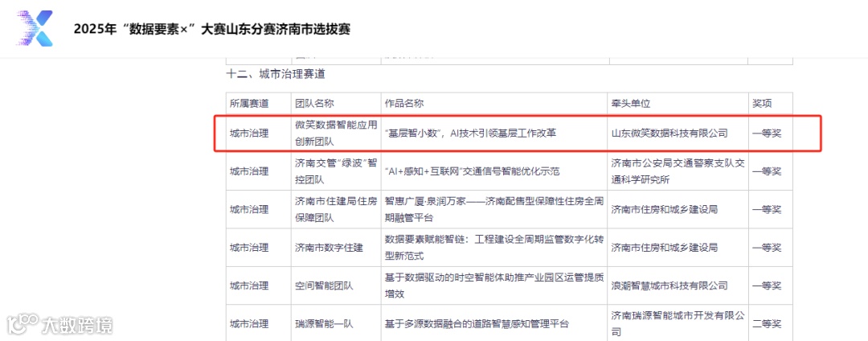Select work “AI+感知+互联网”交通信号智能优化示范
The height and width of the screenshot is (341, 868).
point(473,171)
